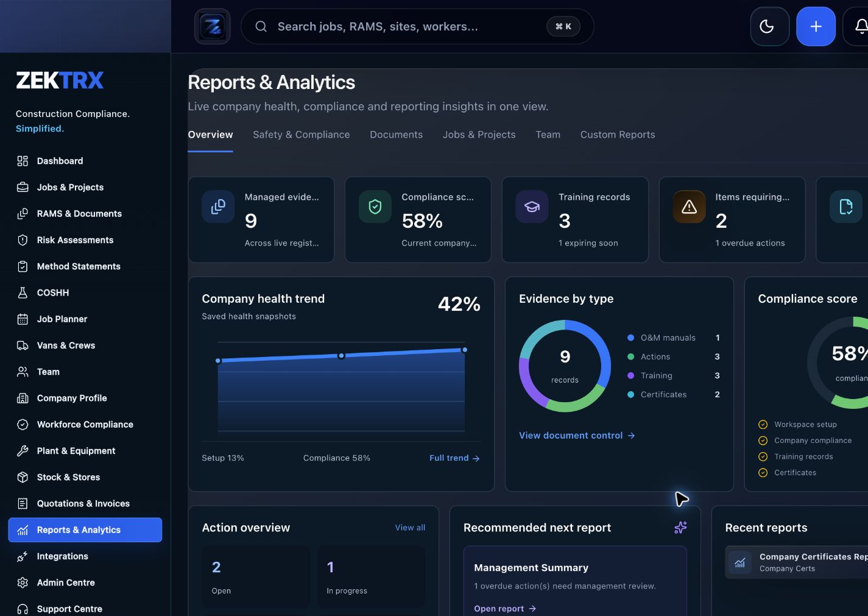The width and height of the screenshot is (868, 616).
Task: Open Risk Assessments from the sidebar
Action: (x=85, y=240)
